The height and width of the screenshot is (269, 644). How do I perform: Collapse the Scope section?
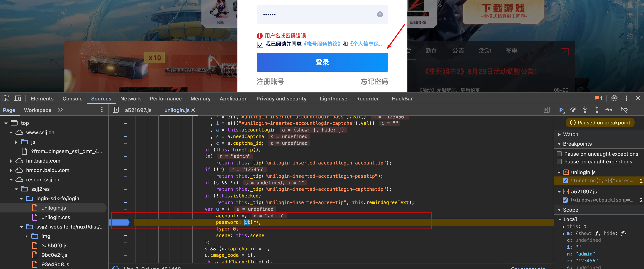[x=559, y=210]
